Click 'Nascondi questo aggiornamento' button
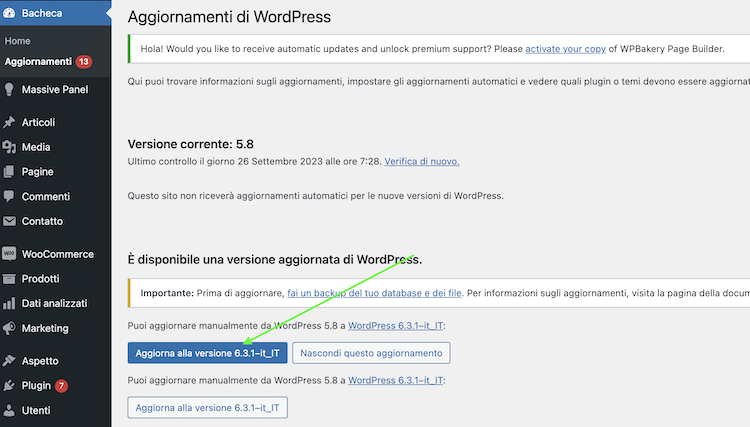Image resolution: width=750 pixels, height=427 pixels. (371, 353)
